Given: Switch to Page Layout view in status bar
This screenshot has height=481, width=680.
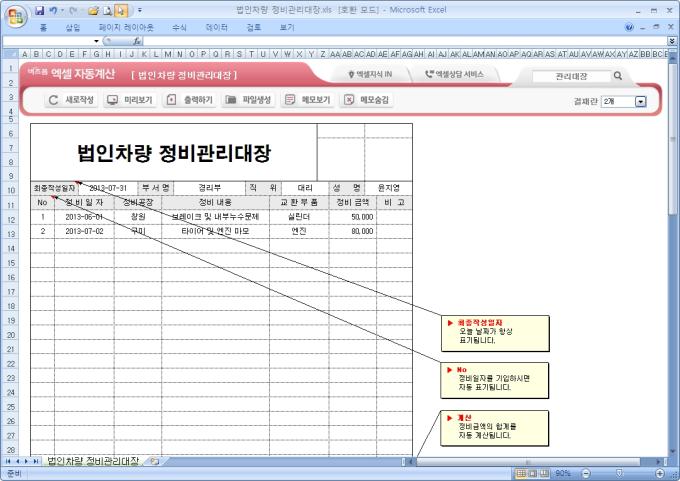Looking at the screenshot, I should (x=533, y=473).
